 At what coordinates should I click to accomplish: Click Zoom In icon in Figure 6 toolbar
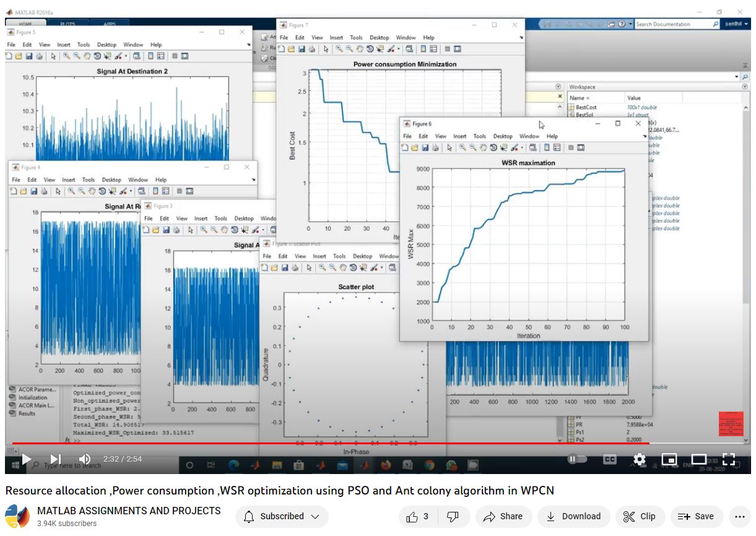(463, 148)
